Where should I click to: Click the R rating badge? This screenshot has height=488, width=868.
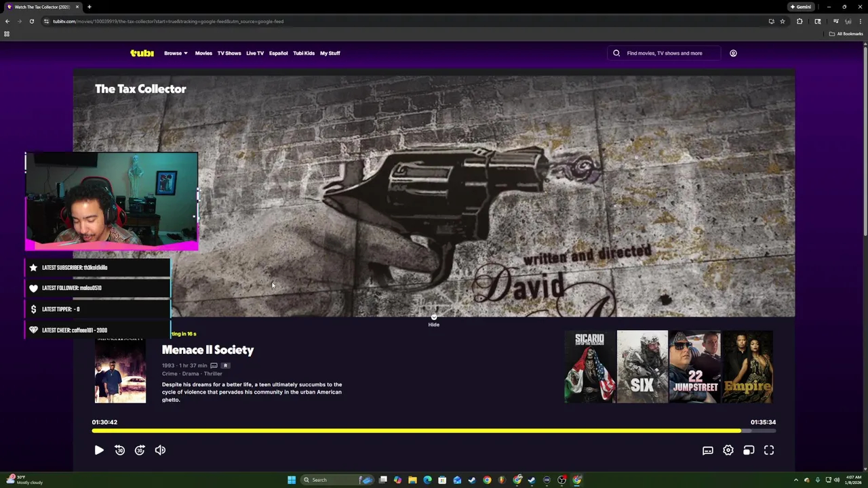226,365
